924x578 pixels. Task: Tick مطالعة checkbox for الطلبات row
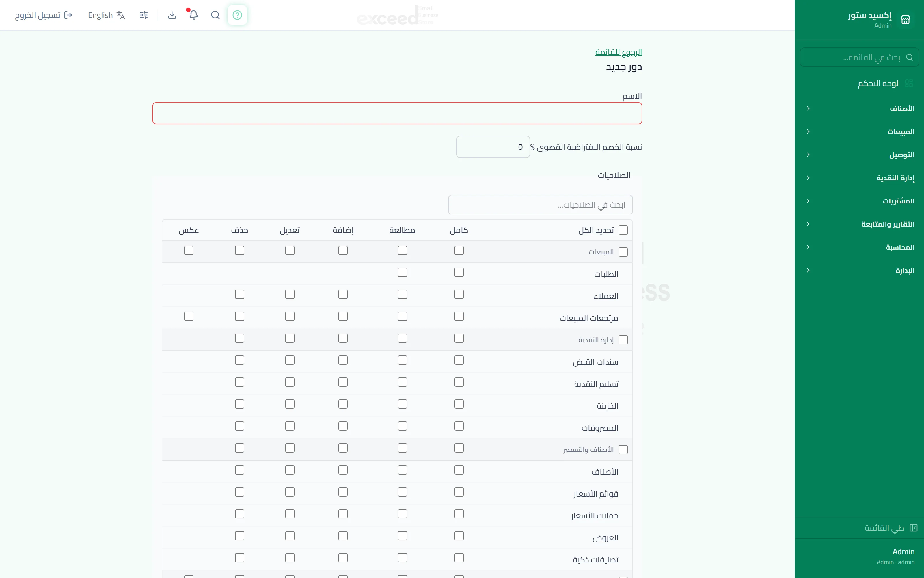coord(403,272)
